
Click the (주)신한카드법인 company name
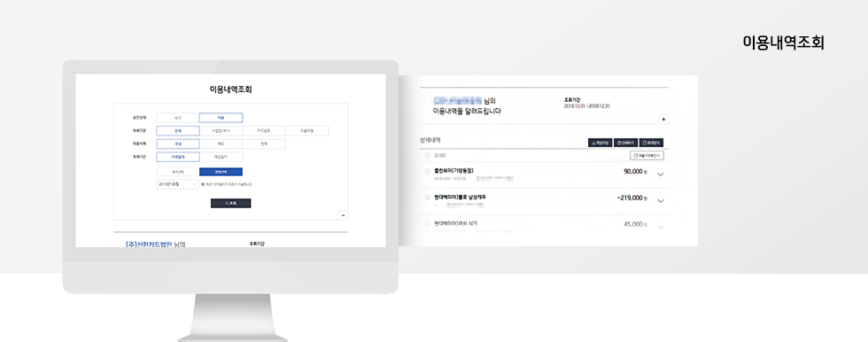tap(149, 244)
